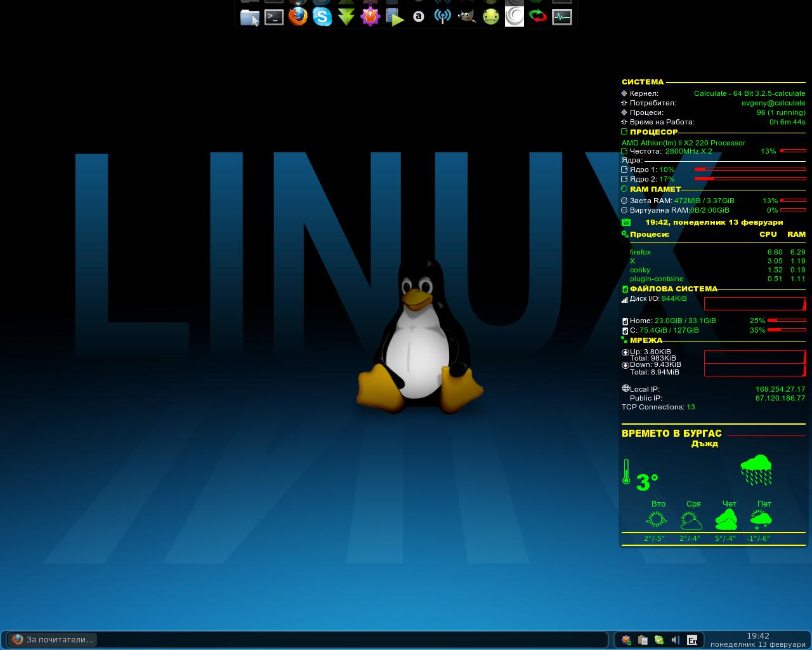This screenshot has height=650, width=812.
Task: Click the Public IP '87.120.186.77'
Action: pos(780,398)
